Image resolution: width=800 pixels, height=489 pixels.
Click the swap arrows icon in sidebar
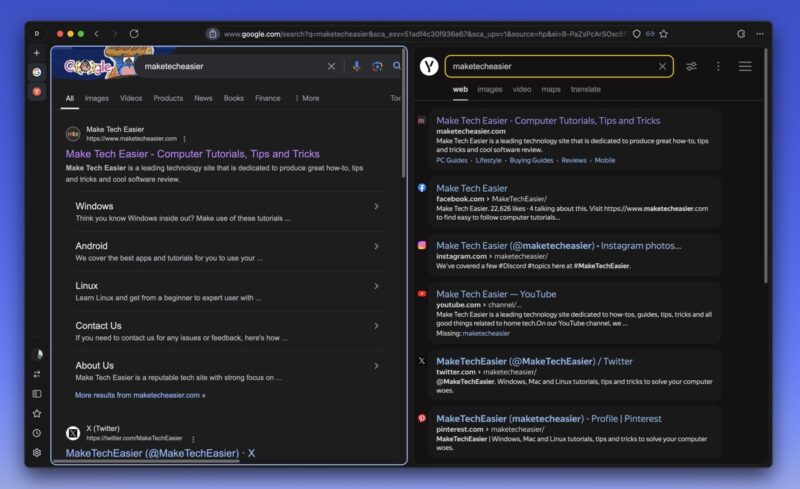(37, 374)
